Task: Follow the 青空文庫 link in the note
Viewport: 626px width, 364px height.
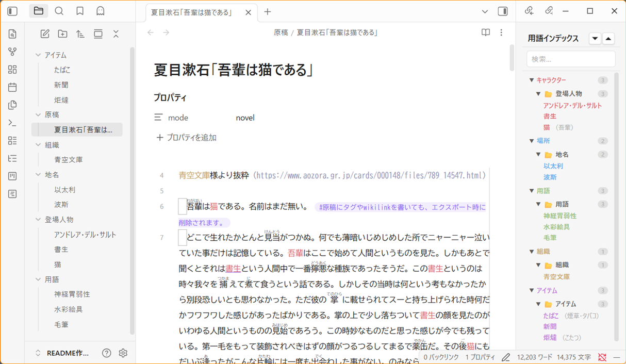Action: click(x=194, y=175)
